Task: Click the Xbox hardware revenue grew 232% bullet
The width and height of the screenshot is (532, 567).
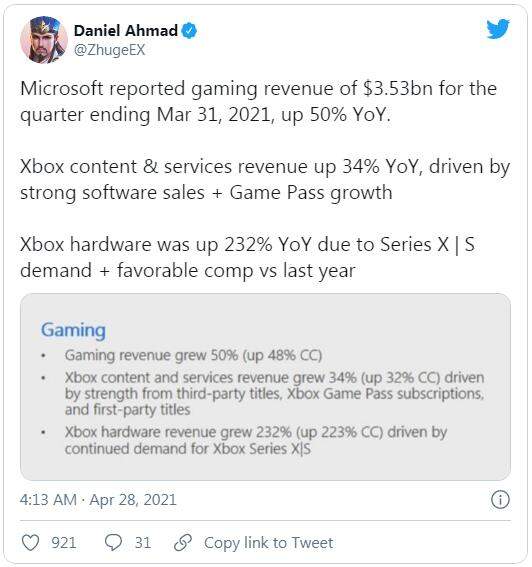Action: pos(256,440)
